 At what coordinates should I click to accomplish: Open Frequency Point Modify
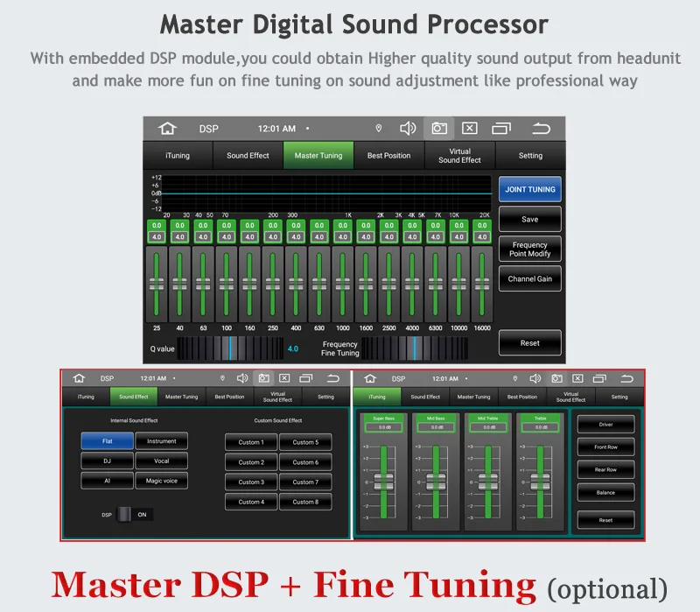coord(530,249)
